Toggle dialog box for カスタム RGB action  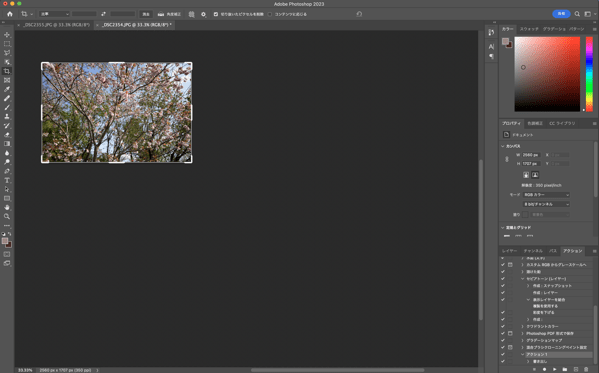[x=510, y=264]
